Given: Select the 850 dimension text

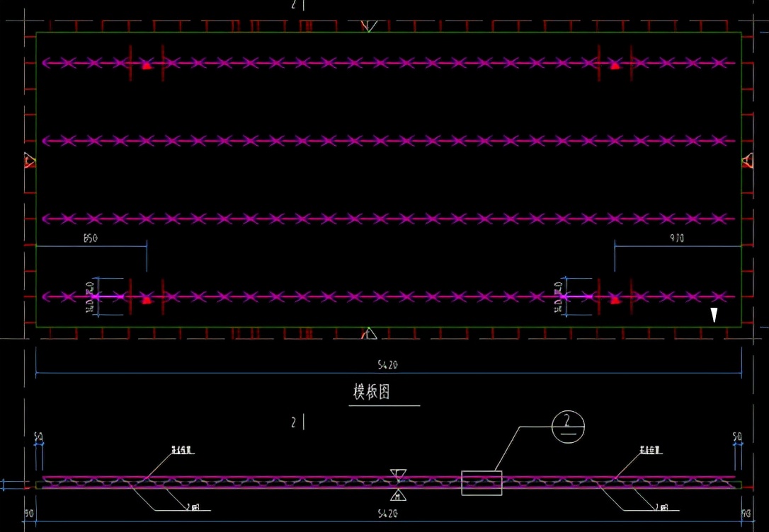Looking at the screenshot, I should coord(91,238).
